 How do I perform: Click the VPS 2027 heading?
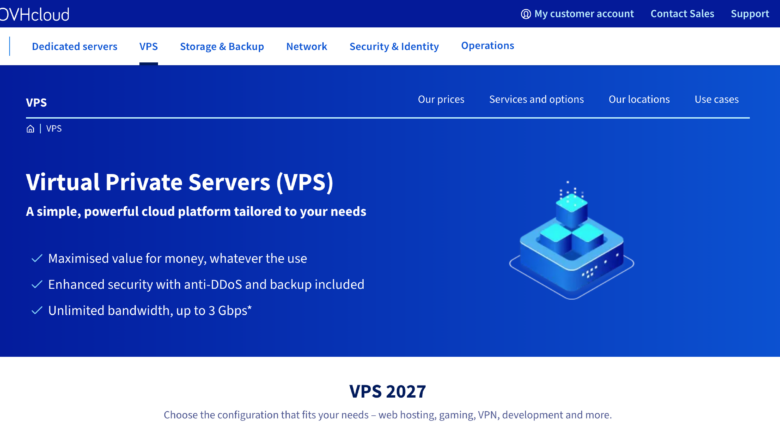pyautogui.click(x=388, y=391)
